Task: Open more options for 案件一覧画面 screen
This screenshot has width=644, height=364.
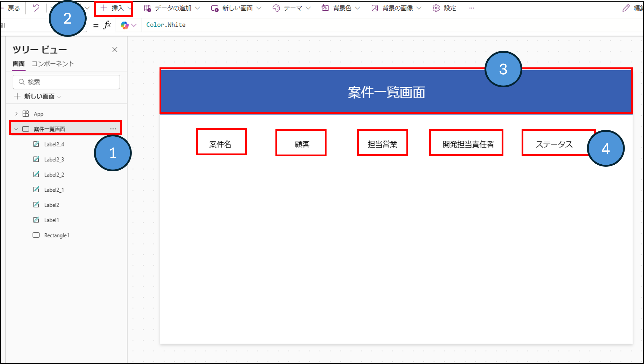Action: 113,129
